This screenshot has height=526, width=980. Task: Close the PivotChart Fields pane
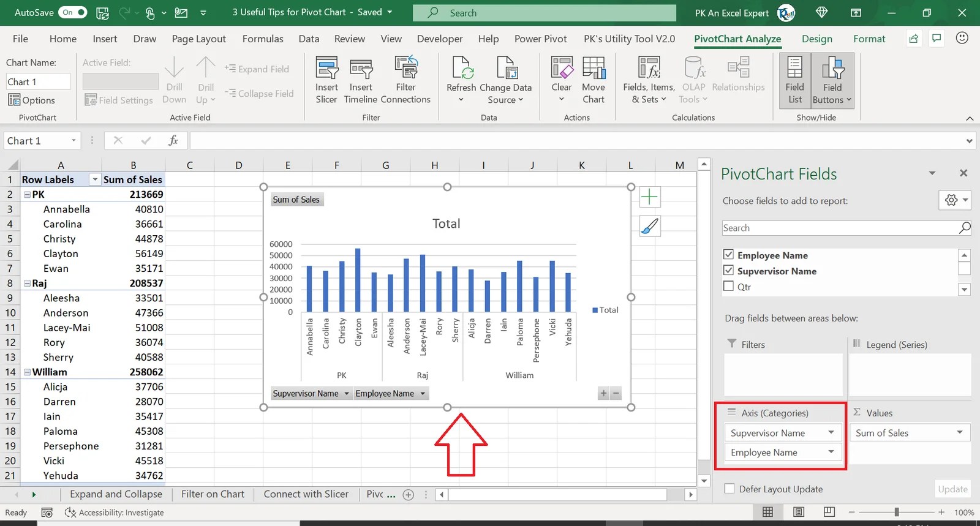coord(963,173)
